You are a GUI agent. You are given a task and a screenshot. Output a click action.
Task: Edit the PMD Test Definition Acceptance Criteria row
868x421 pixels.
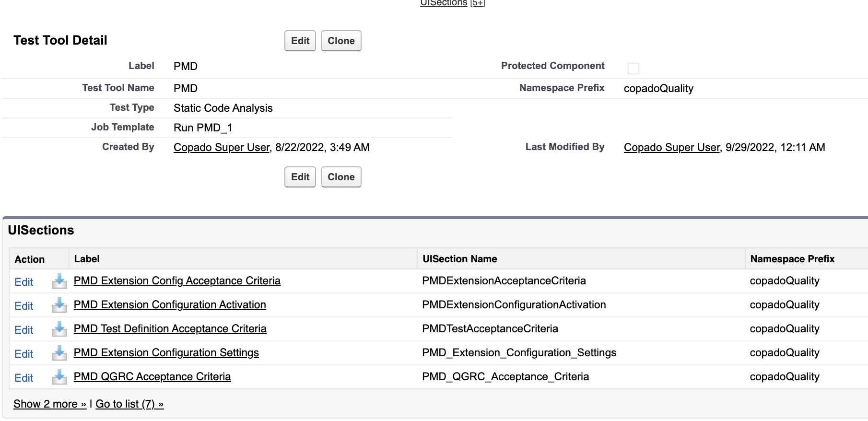tap(23, 330)
